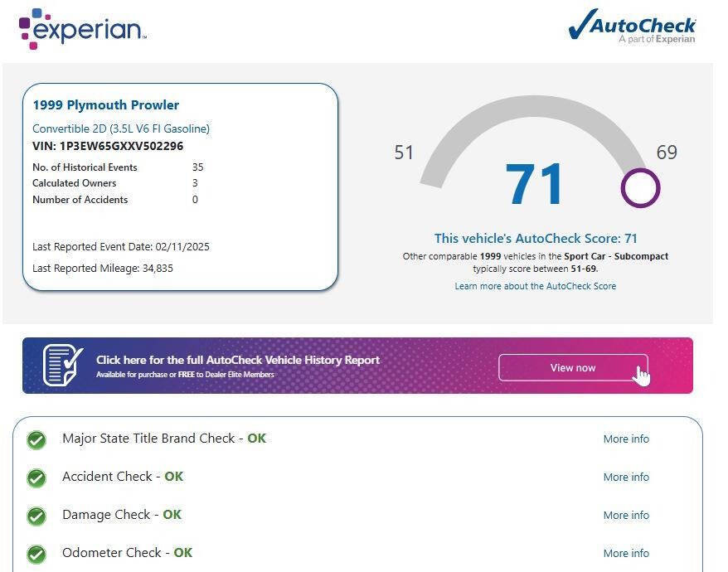The width and height of the screenshot is (728, 572).
Task: Click the full AutoCheck Vehicle History Report text
Action: pyautogui.click(x=238, y=360)
